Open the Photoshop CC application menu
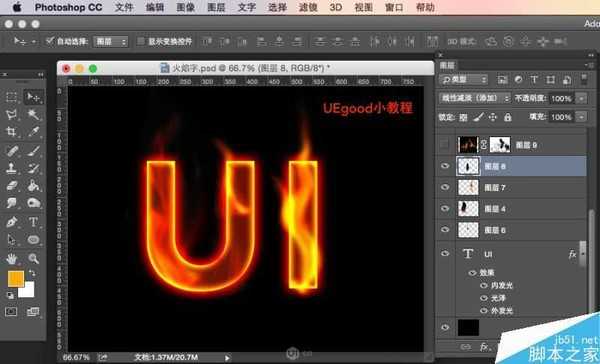This screenshot has width=600, height=364. coord(68,7)
